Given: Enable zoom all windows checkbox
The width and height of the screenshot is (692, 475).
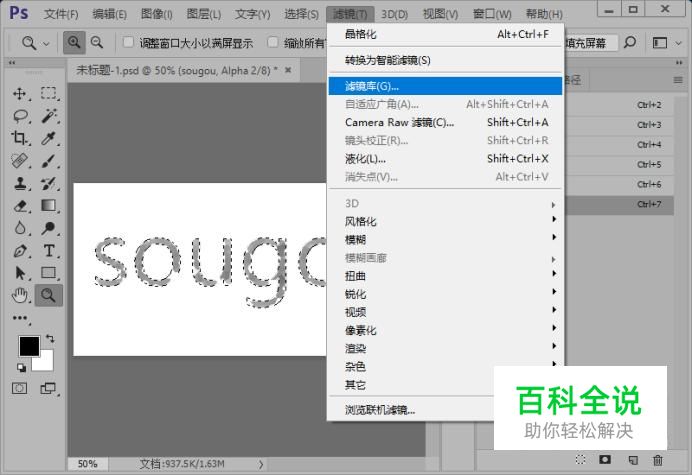Looking at the screenshot, I should pyautogui.click(x=273, y=42).
